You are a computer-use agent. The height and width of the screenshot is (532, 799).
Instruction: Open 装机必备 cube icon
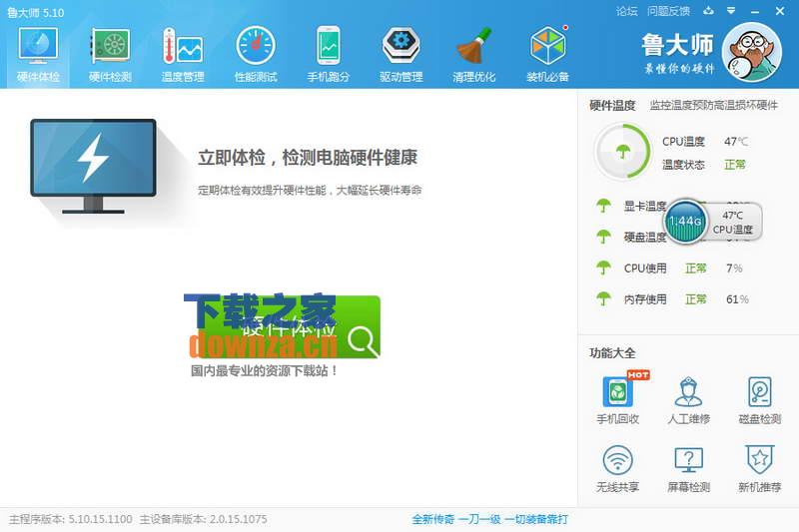pos(547,55)
